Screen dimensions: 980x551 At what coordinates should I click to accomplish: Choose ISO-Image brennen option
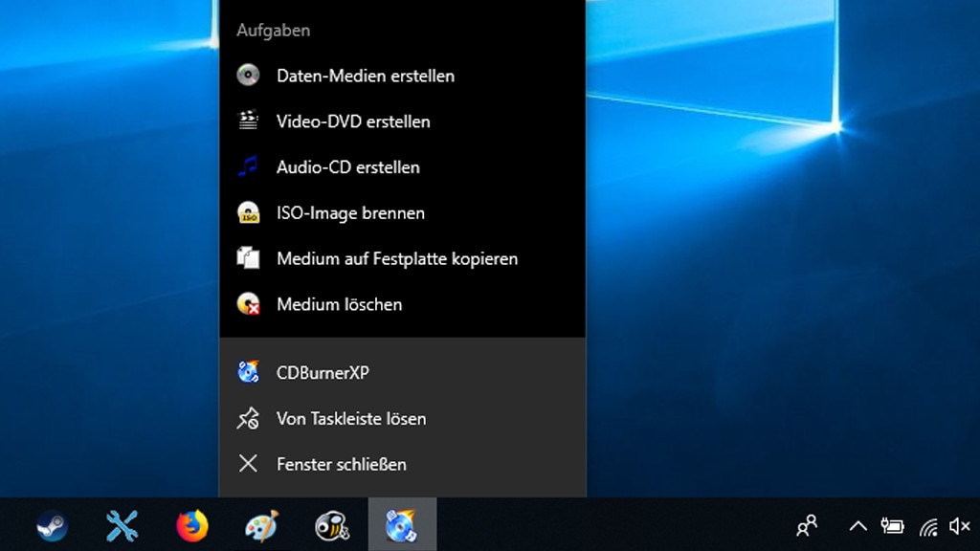(x=403, y=212)
